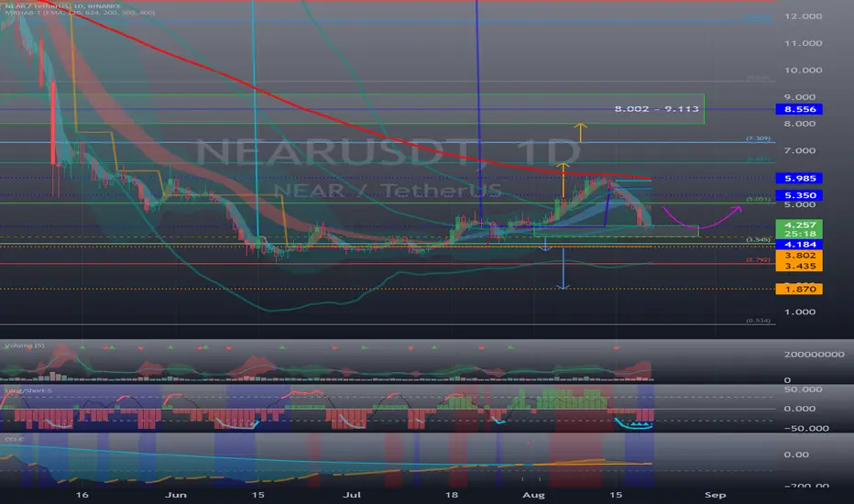The height and width of the screenshot is (504, 854).
Task: Select the red (2.792) level label
Action: click(758, 260)
